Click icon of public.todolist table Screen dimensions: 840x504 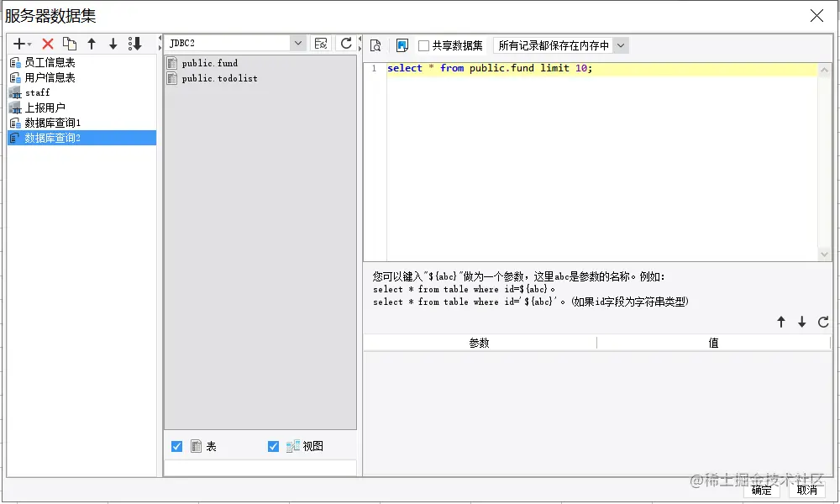pos(172,78)
